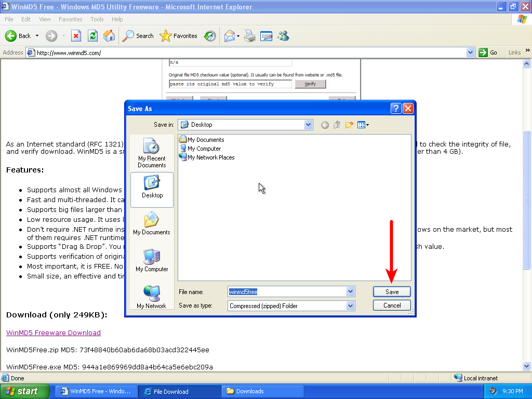Open the Search pane in IE toolbar
The image size is (532, 399).
138,36
